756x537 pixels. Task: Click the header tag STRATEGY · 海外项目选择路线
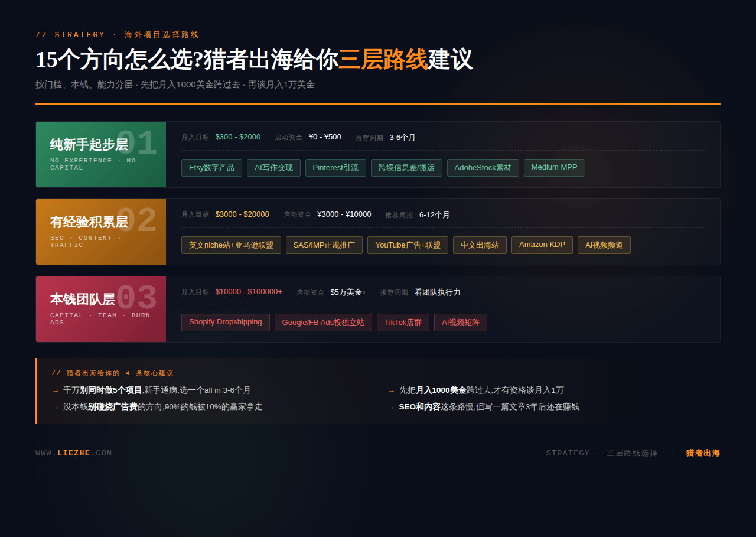pyautogui.click(x=118, y=35)
